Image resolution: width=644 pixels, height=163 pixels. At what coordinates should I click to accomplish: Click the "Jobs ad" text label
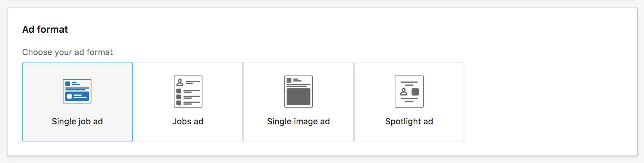coord(188,121)
